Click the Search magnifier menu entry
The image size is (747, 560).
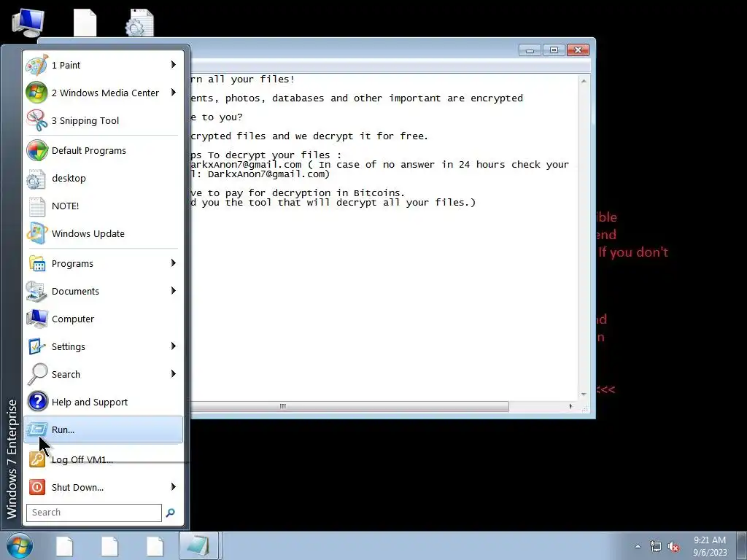pyautogui.click(x=103, y=374)
